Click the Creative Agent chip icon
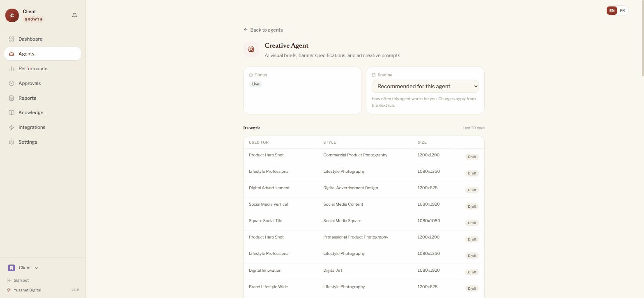The height and width of the screenshot is (298, 644). pyautogui.click(x=251, y=49)
